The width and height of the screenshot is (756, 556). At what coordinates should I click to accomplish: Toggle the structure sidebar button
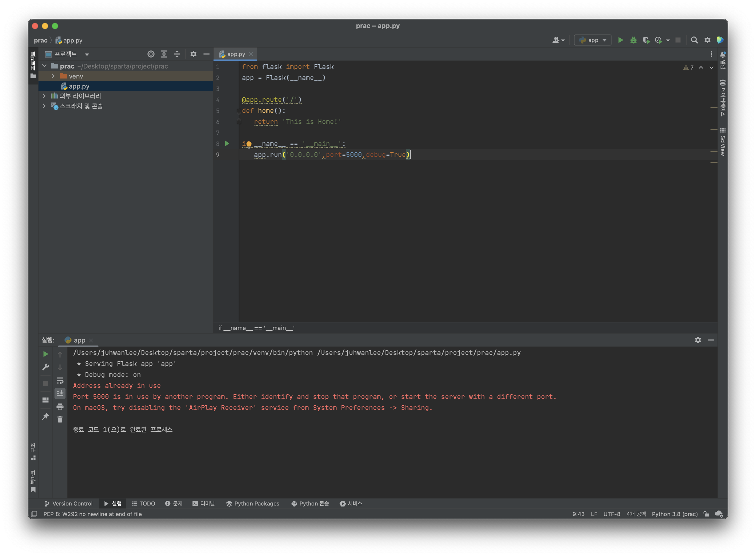pyautogui.click(x=33, y=452)
